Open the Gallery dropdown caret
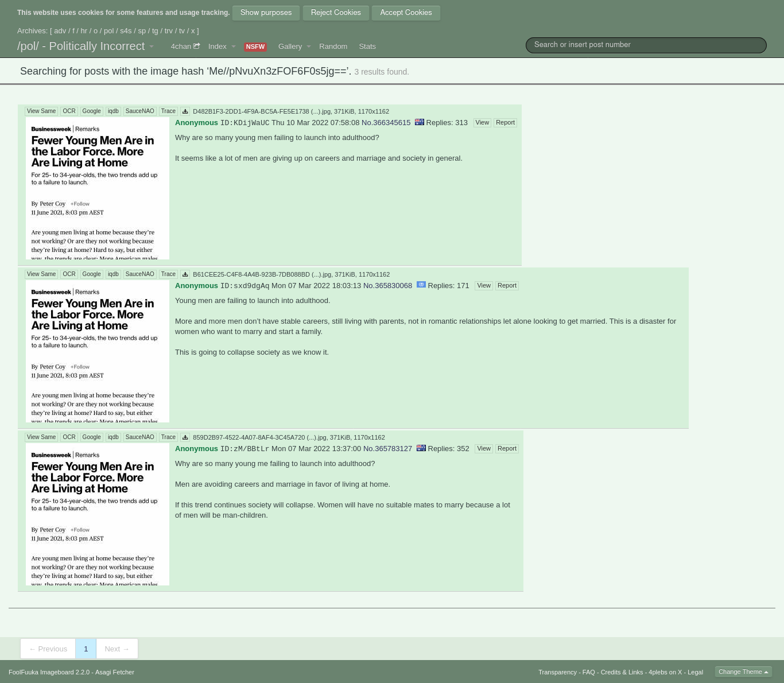 pos(308,46)
